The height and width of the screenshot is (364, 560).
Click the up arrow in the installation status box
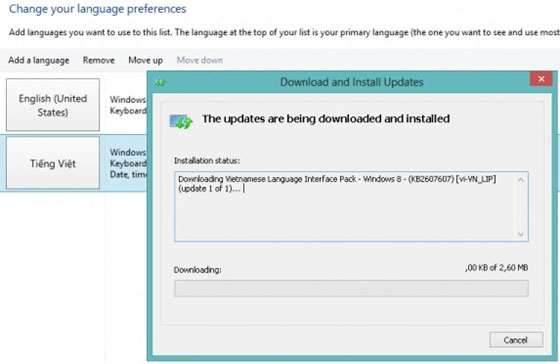tap(520, 179)
